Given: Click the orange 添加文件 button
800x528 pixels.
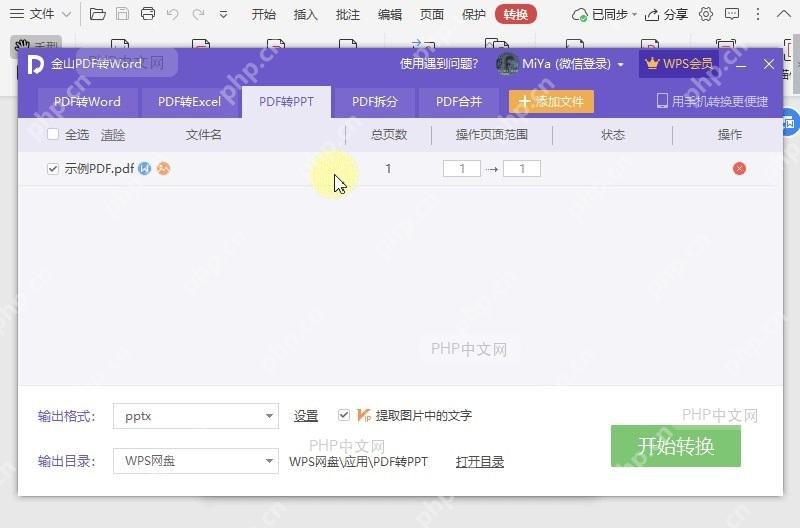Looking at the screenshot, I should 551,102.
